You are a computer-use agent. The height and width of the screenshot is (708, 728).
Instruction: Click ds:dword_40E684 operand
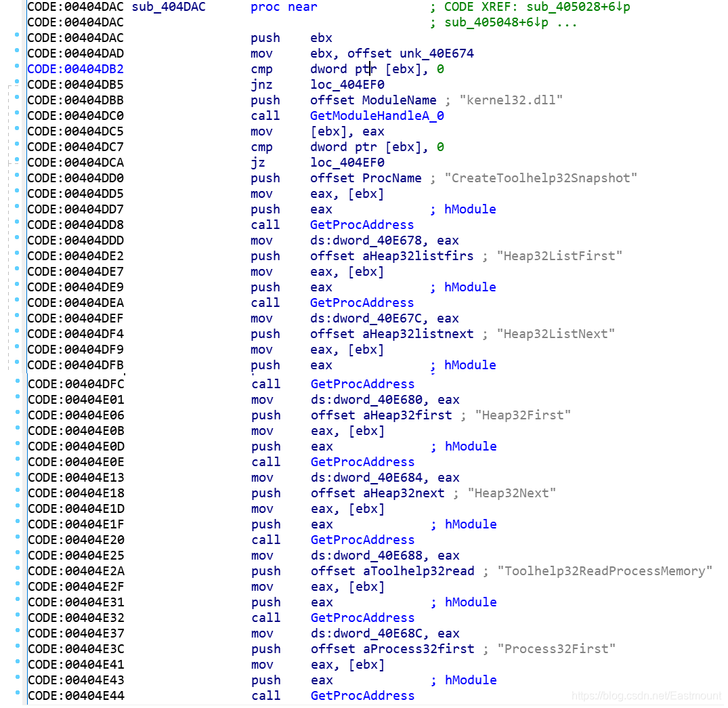(367, 478)
